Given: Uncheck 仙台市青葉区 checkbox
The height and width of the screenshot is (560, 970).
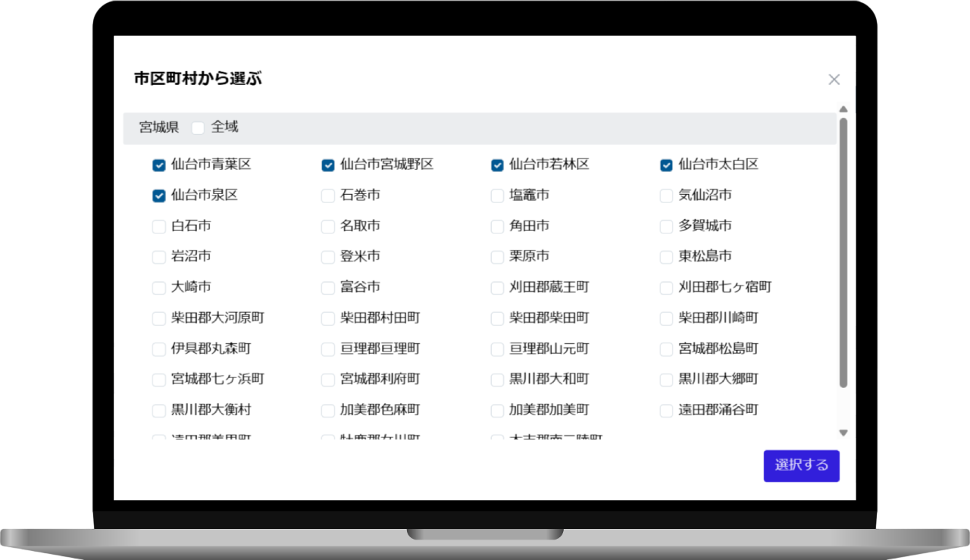Looking at the screenshot, I should click(x=159, y=165).
